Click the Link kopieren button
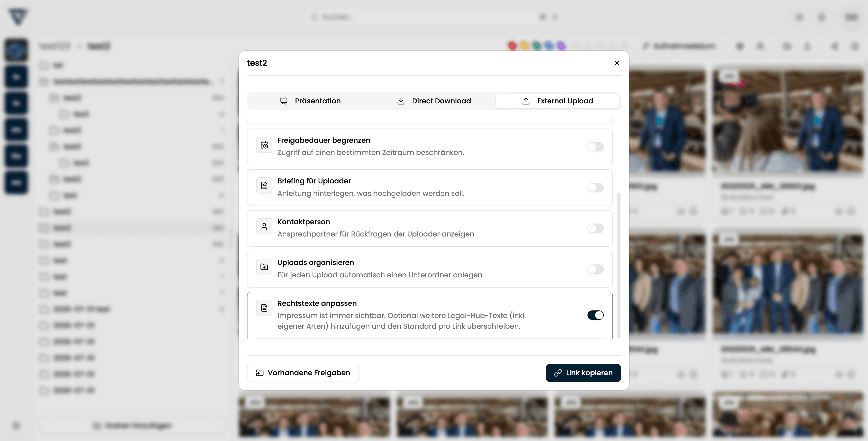The width and height of the screenshot is (868, 441). [x=583, y=373]
